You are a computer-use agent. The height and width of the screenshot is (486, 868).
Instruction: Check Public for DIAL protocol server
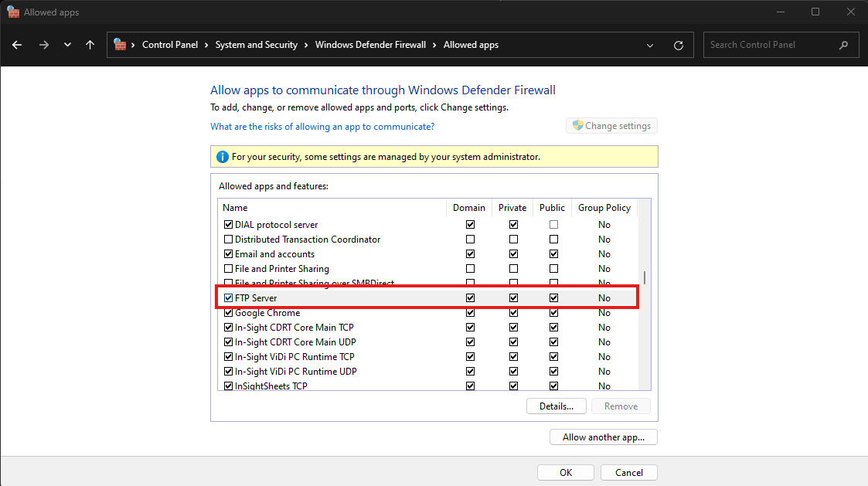pos(553,225)
